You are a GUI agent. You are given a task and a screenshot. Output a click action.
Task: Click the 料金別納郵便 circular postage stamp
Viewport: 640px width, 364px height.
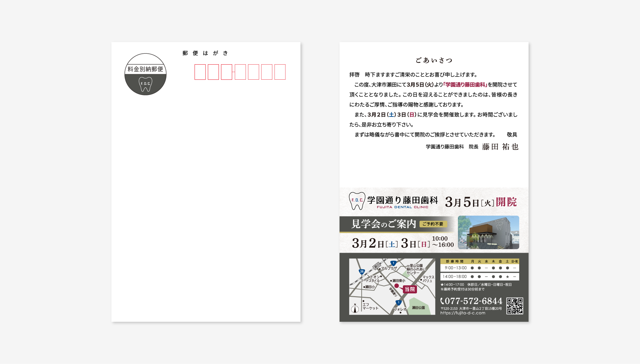[x=145, y=74]
